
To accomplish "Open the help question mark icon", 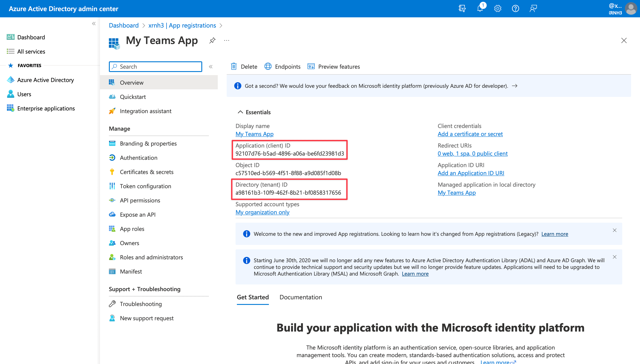I will (515, 8).
